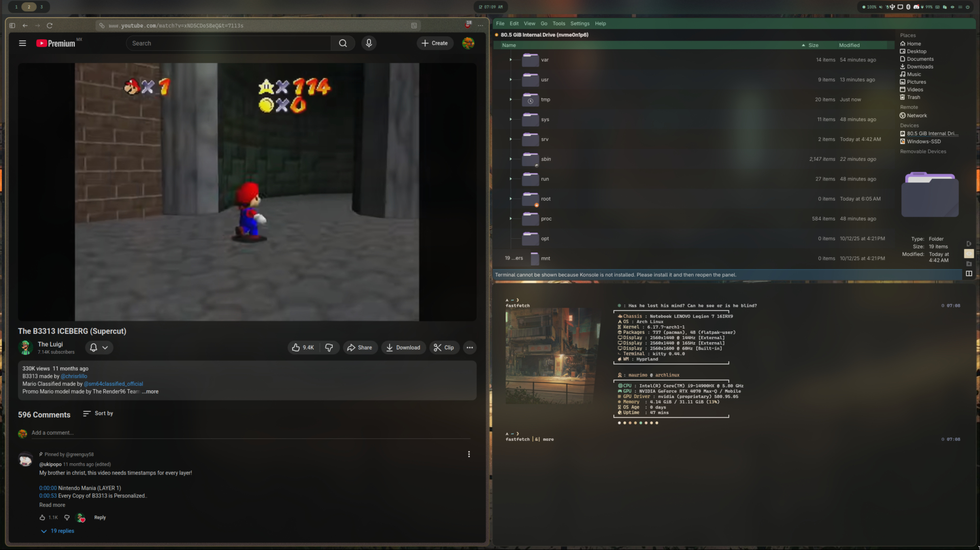Open the @chrisrlillo channel link
The width and height of the screenshot is (980, 550).
(74, 376)
